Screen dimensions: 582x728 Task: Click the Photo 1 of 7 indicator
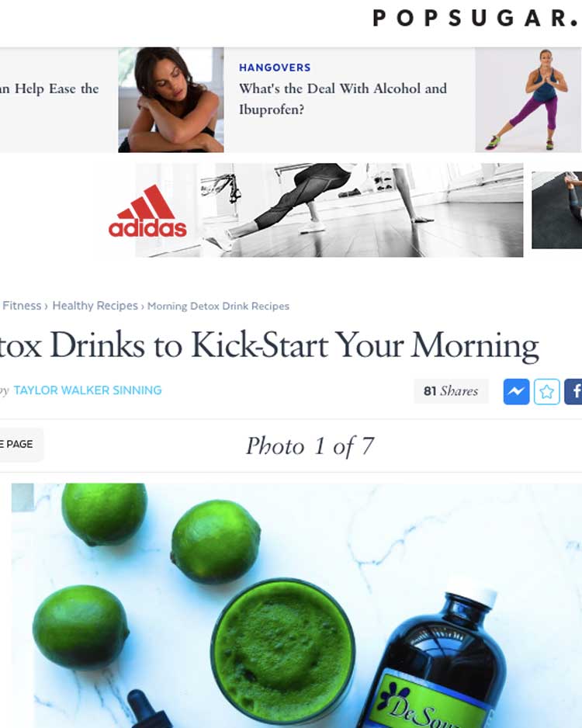pos(310,446)
